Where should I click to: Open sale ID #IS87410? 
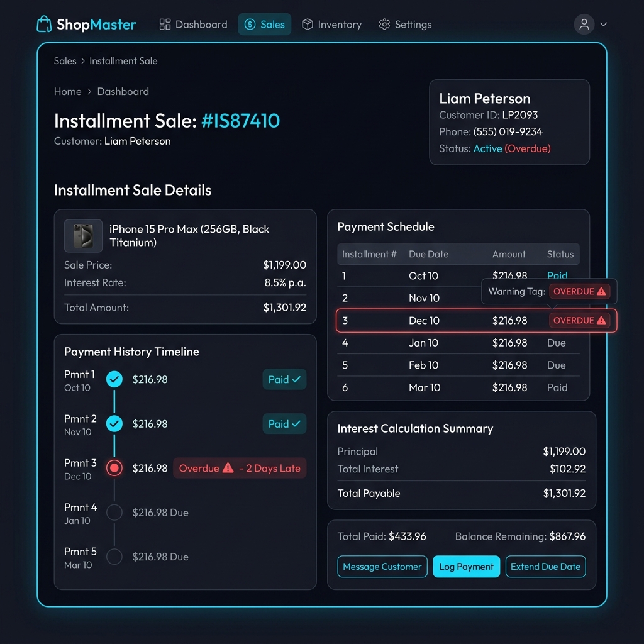click(x=240, y=121)
